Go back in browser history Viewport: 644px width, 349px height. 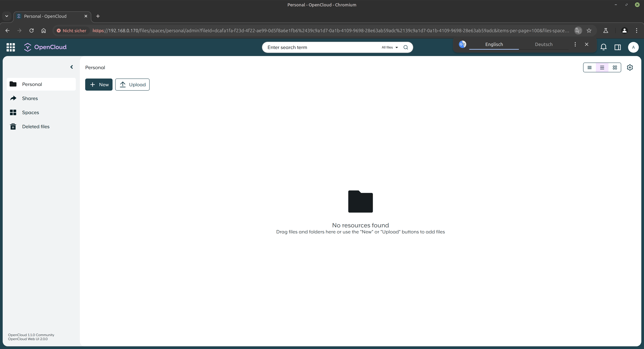[x=8, y=31]
